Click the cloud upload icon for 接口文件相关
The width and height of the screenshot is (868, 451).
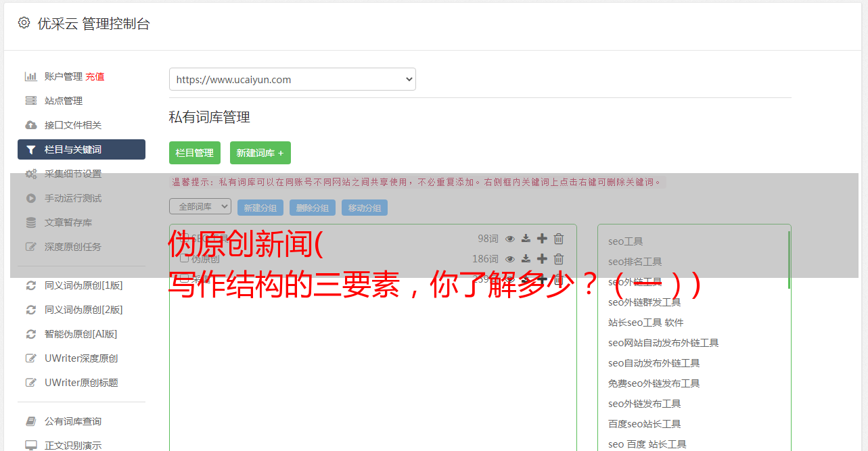click(30, 125)
